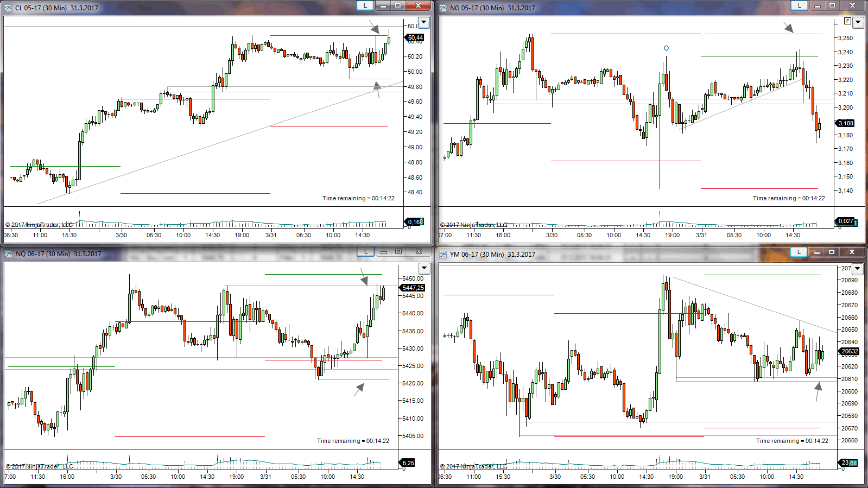
Task: Click the L link button in NQ window
Action: click(x=365, y=251)
